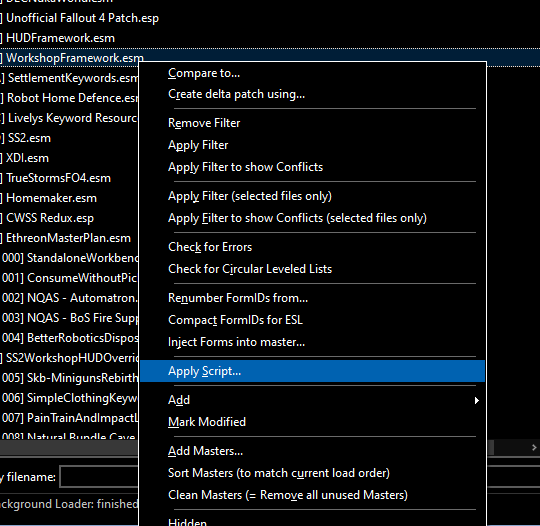Choose Apply Script... from context menu
The height and width of the screenshot is (526, 540).
tap(312, 371)
